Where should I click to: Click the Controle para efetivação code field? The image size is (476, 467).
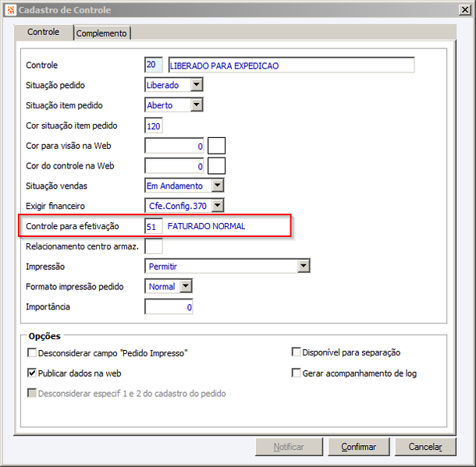coord(153,226)
